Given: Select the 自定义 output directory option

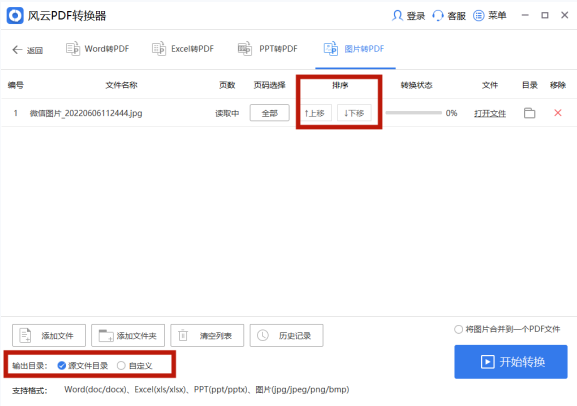Looking at the screenshot, I should 134,366.
